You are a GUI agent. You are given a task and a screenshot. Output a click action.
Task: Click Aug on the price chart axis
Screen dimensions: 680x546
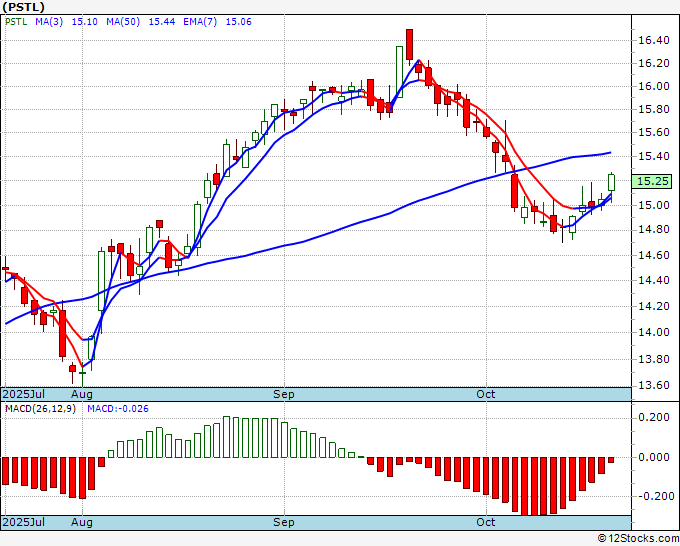82,394
